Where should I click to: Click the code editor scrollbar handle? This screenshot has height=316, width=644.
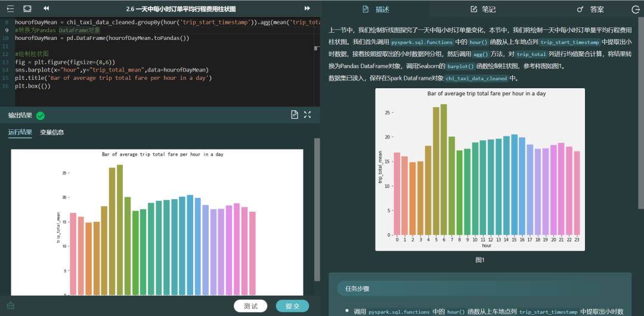317,48
